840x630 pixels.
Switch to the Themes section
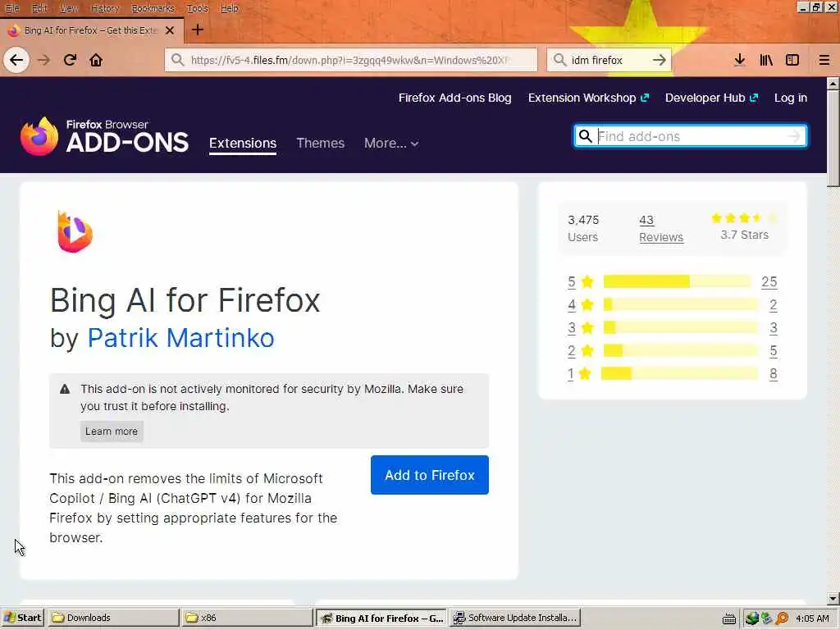pyautogui.click(x=321, y=143)
